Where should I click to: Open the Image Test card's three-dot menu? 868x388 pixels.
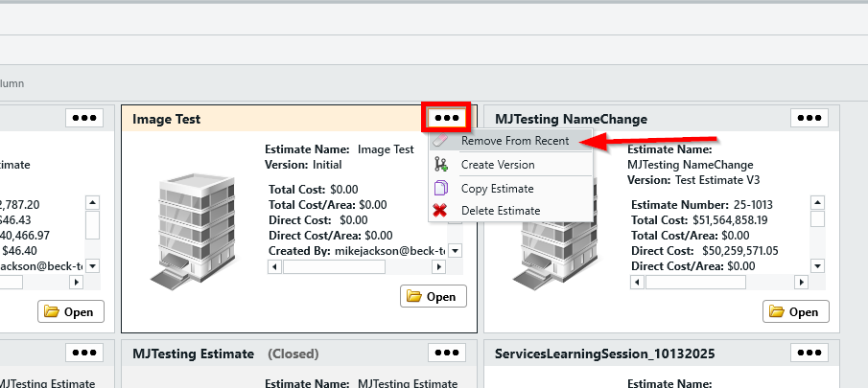tap(448, 118)
